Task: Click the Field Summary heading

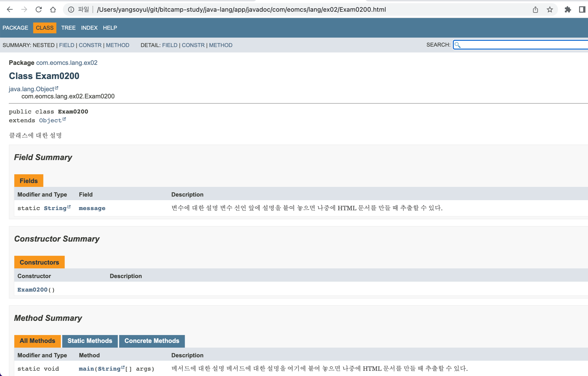Action: coord(43,157)
